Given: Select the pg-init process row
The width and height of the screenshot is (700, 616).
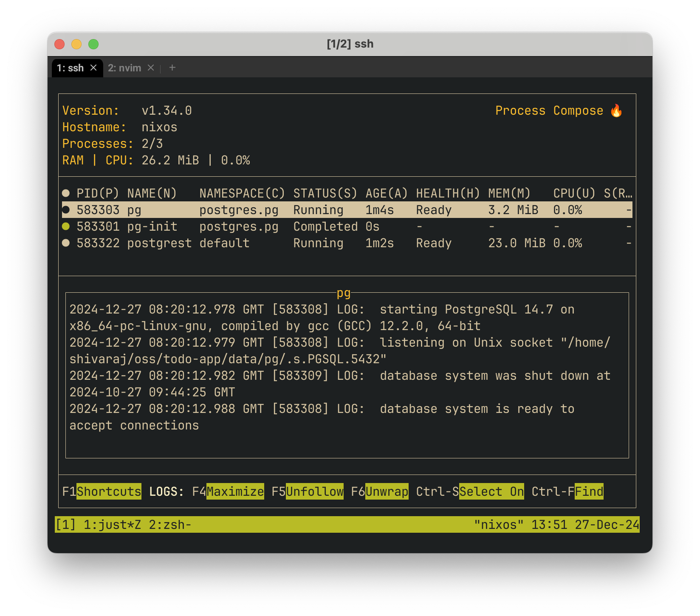Looking at the screenshot, I should [212, 226].
